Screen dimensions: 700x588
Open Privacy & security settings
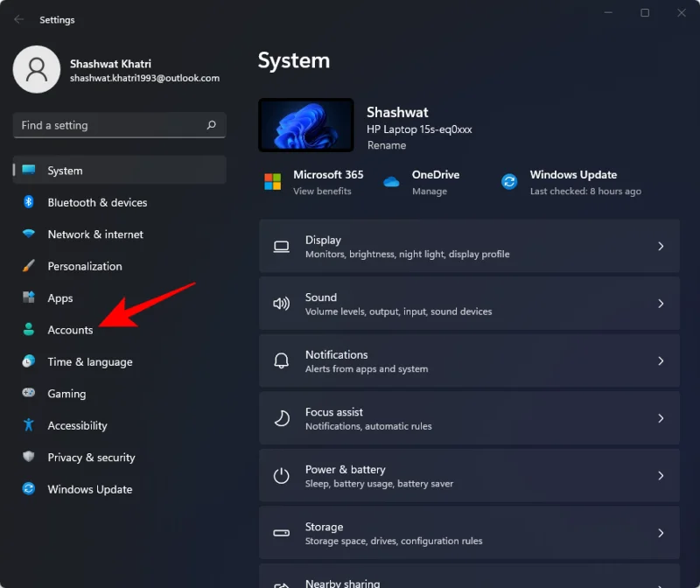pos(91,457)
